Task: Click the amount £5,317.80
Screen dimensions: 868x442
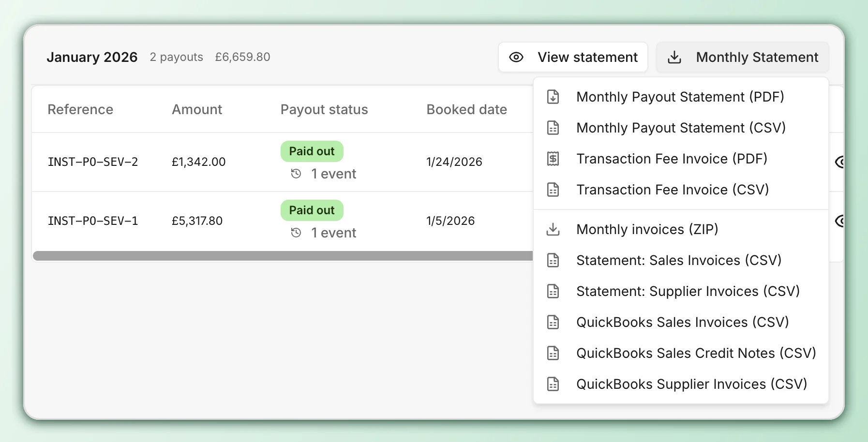Action: (197, 221)
